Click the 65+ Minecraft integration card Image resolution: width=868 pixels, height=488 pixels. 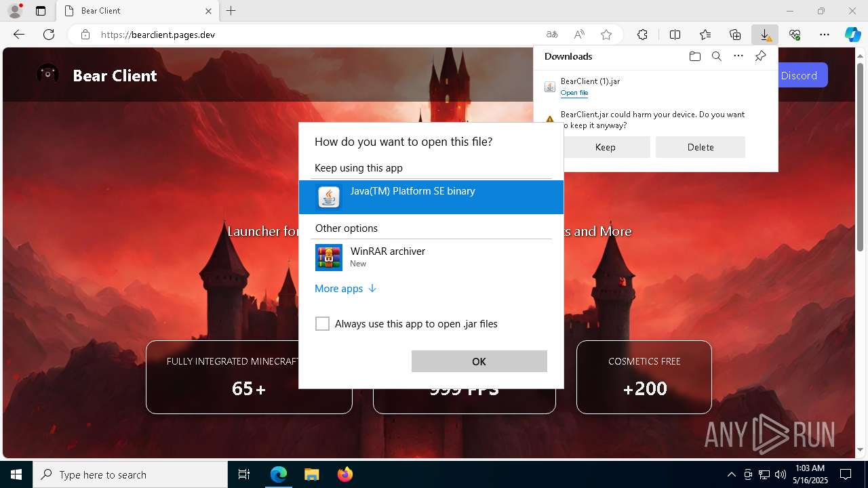pyautogui.click(x=249, y=377)
